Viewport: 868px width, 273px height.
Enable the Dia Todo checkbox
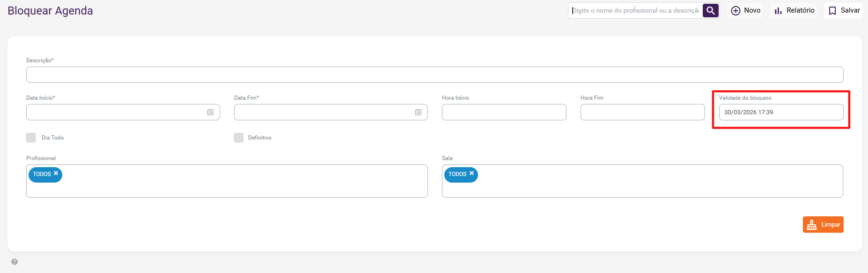point(31,138)
